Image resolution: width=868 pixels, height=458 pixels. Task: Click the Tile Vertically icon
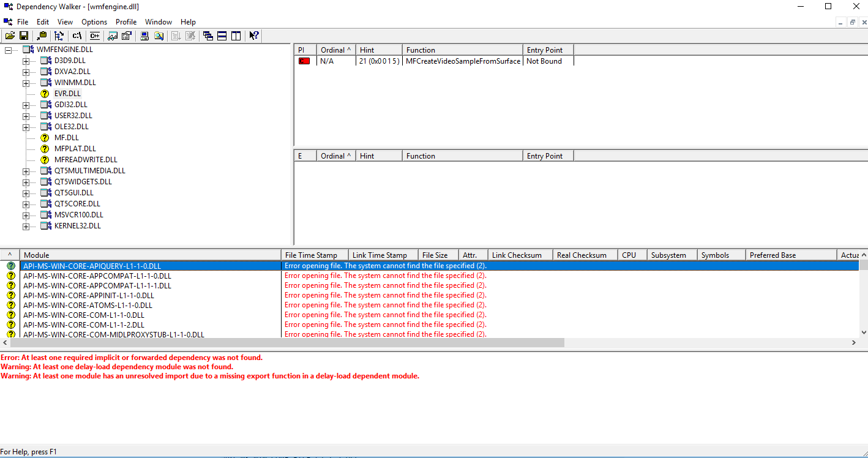pyautogui.click(x=236, y=36)
